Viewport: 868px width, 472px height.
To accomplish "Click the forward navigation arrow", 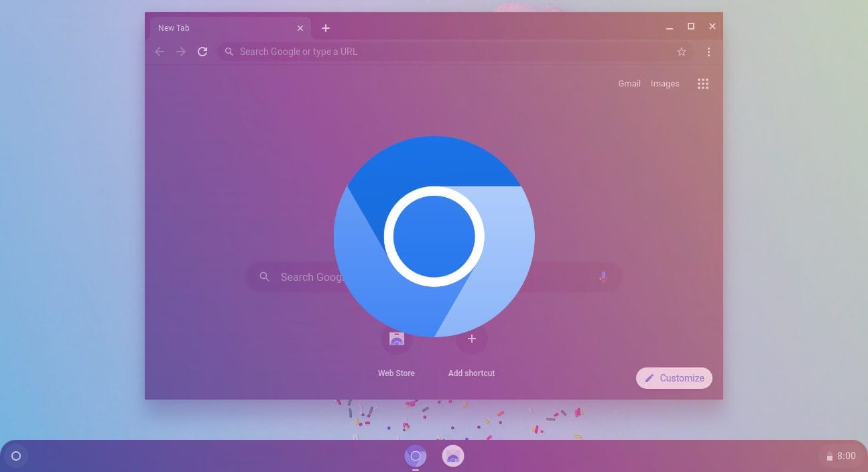I will (181, 51).
